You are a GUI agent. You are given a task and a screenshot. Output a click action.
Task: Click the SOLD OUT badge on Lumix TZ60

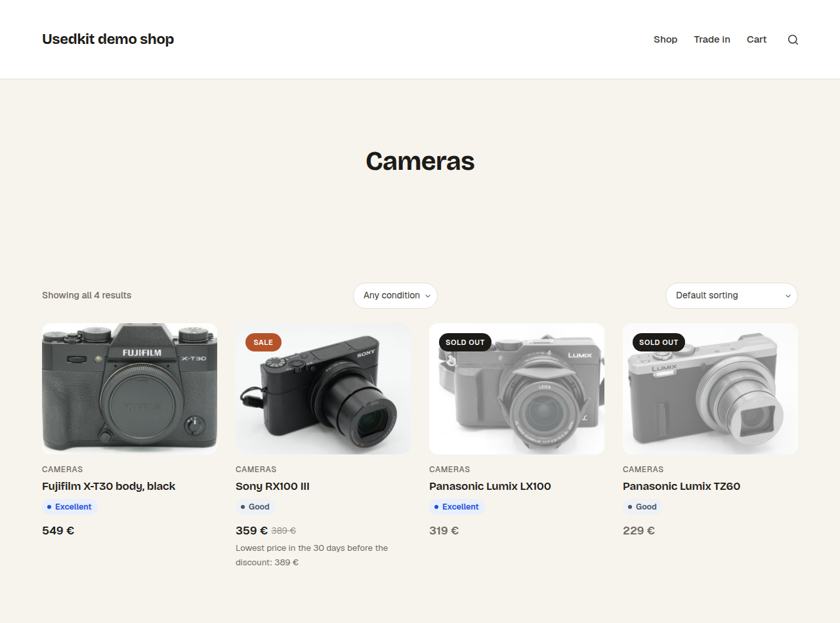[x=658, y=342]
